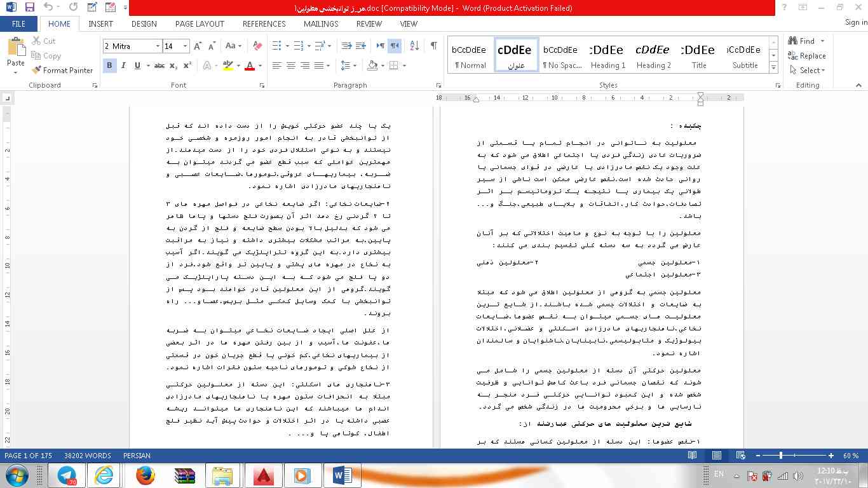
Task: Open the font size dropdown showing 14
Action: coord(186,46)
